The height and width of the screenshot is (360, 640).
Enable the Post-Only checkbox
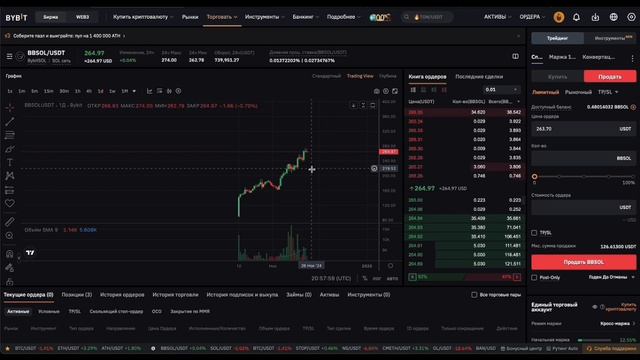pos(534,278)
